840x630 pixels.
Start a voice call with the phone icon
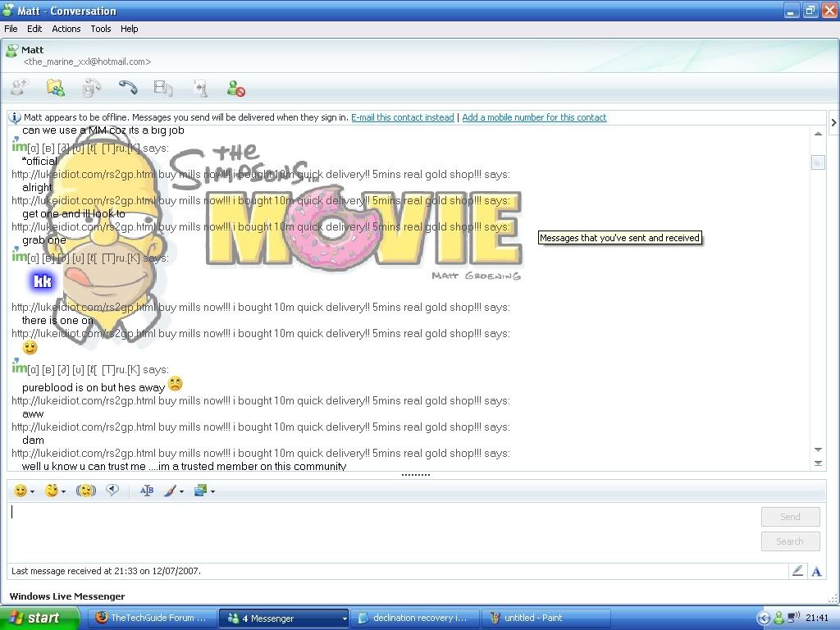click(x=127, y=88)
